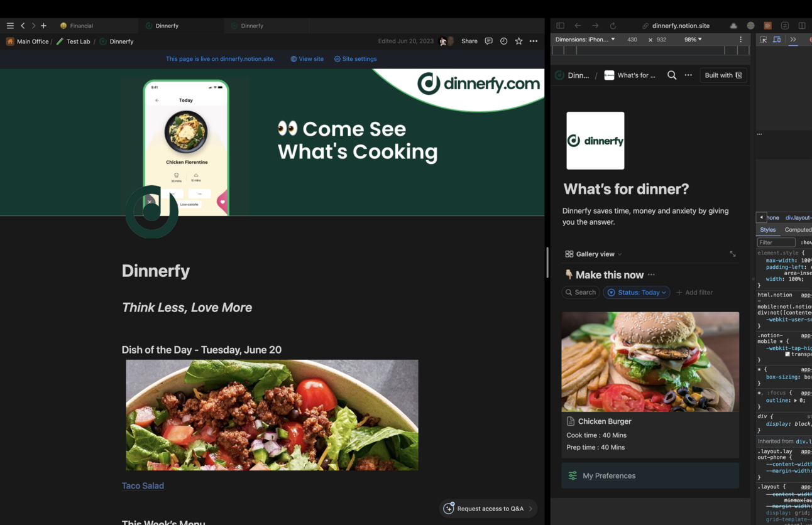Screen dimensions: 812x525
Task: Click the 430 width field
Action: [x=632, y=40]
